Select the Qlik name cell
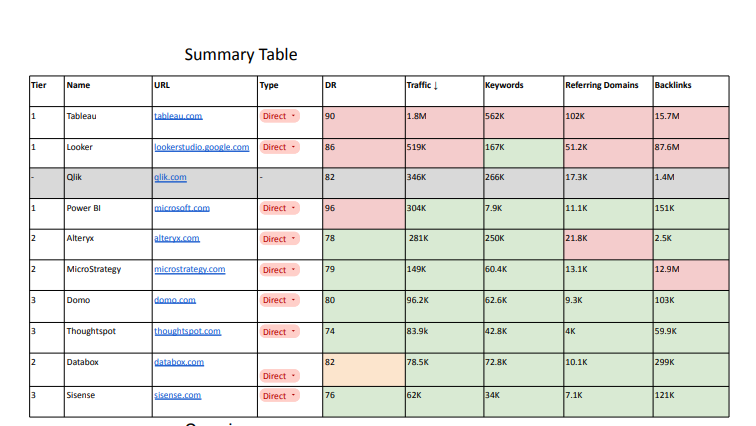Screen dimensions: 756x426 click(x=108, y=183)
